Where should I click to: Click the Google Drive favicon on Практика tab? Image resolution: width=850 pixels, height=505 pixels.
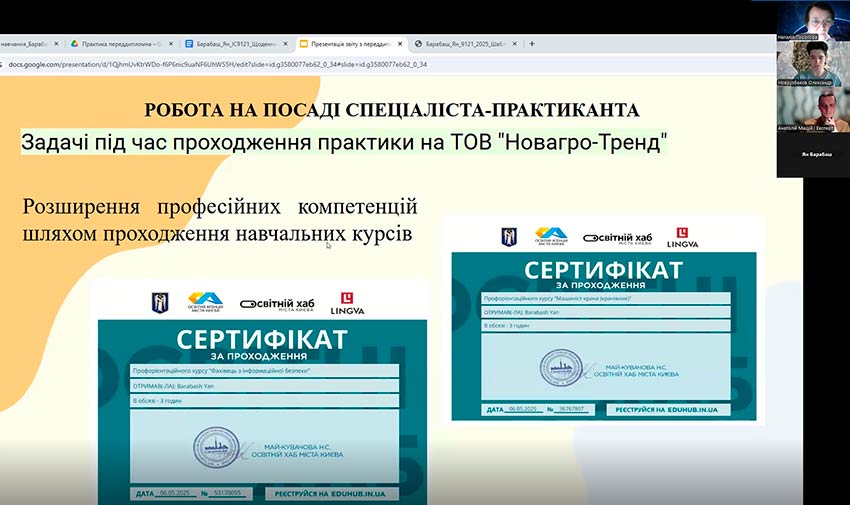click(x=74, y=44)
